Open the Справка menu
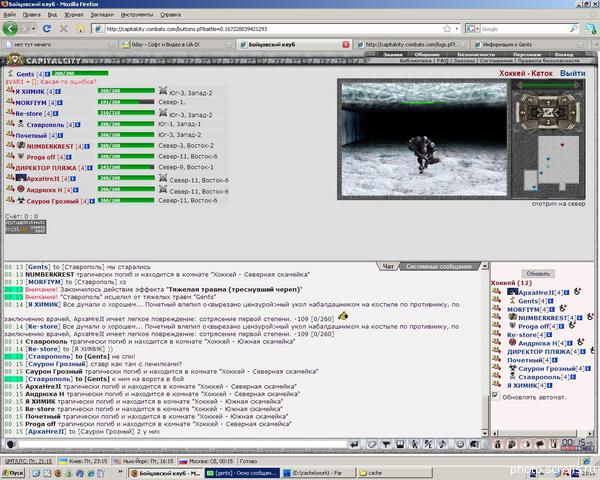Viewport: 600px width, 480px height. pyautogui.click(x=170, y=15)
